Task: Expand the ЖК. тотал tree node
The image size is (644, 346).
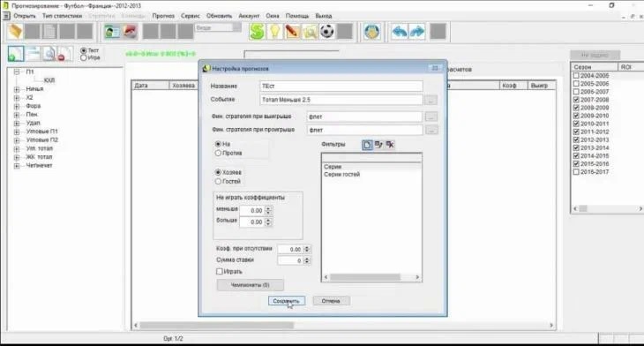Action: pos(17,157)
